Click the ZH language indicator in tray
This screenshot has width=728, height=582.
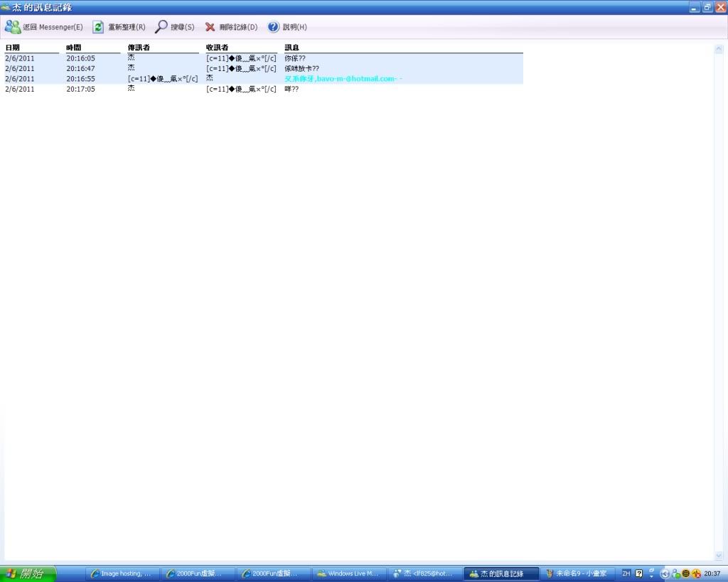tap(626, 573)
